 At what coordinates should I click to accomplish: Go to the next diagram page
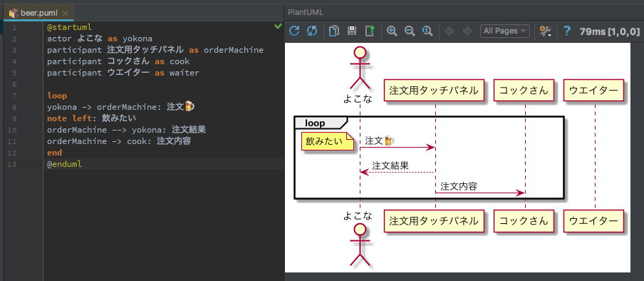[467, 31]
